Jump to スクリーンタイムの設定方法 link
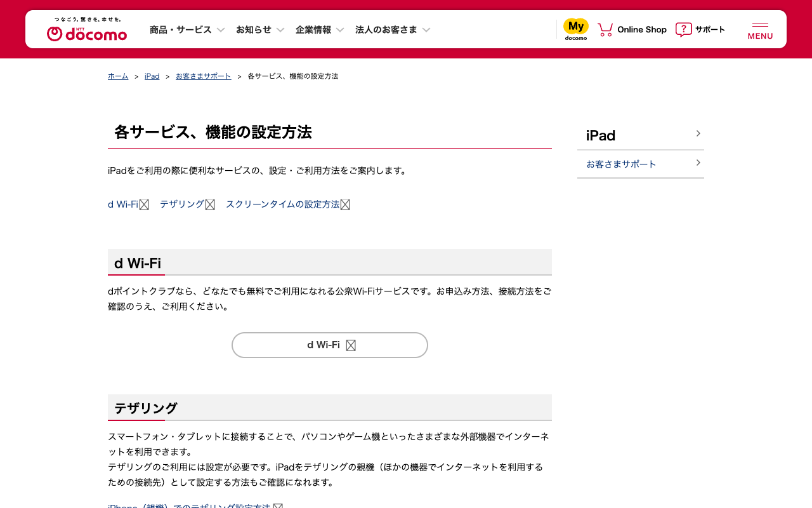 (283, 204)
